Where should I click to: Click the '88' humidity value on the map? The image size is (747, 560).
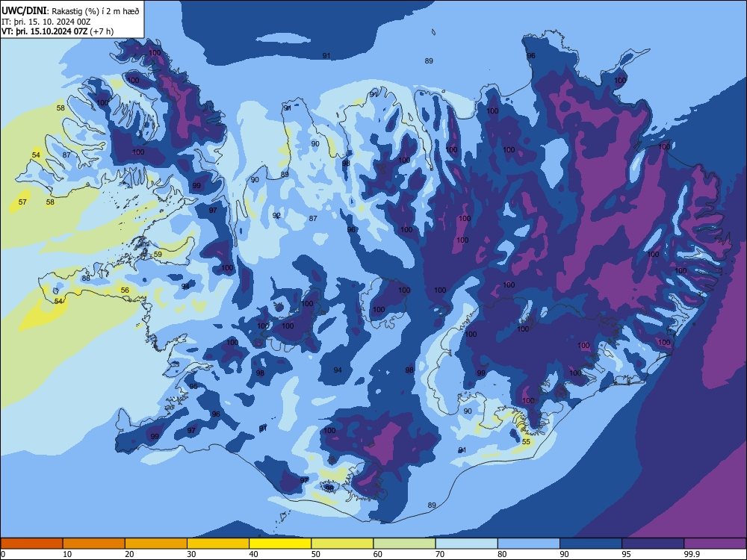(x=86, y=279)
